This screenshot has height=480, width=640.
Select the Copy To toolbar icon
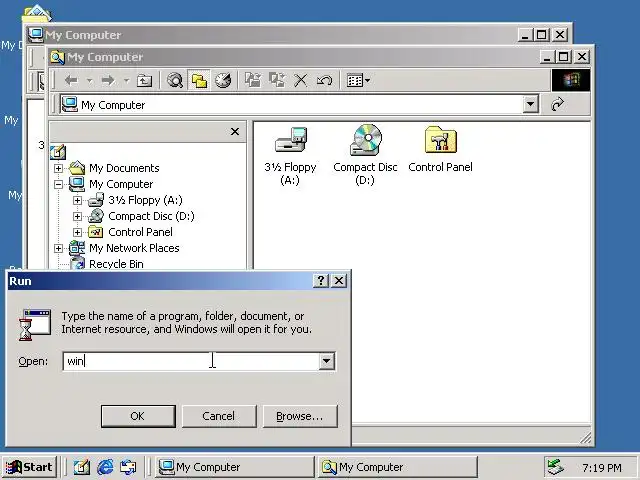[277, 80]
